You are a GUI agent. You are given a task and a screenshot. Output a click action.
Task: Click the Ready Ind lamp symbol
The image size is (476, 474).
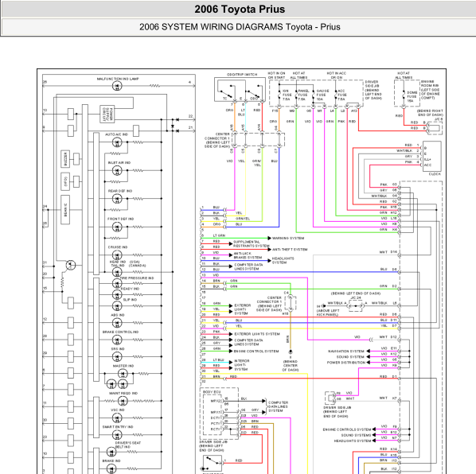(x=117, y=294)
